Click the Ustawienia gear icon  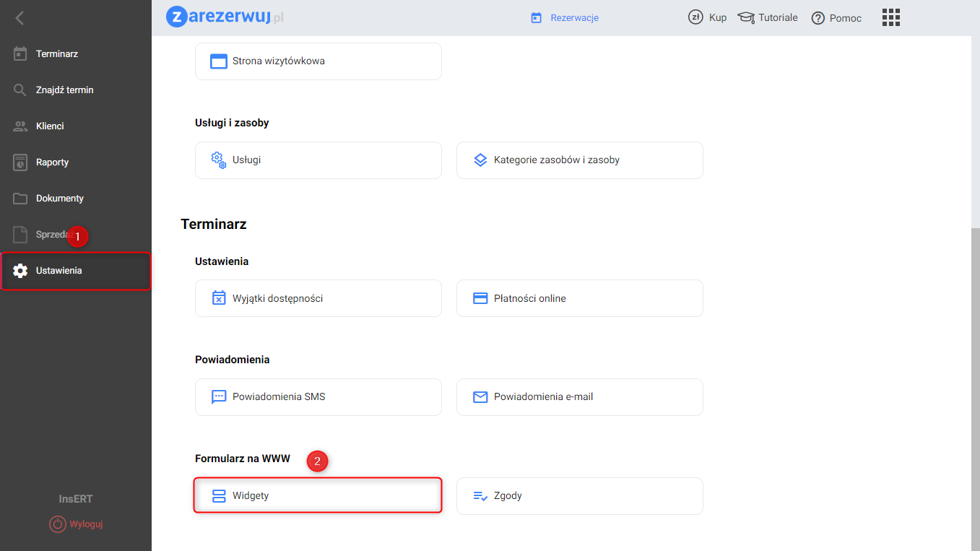(x=20, y=271)
